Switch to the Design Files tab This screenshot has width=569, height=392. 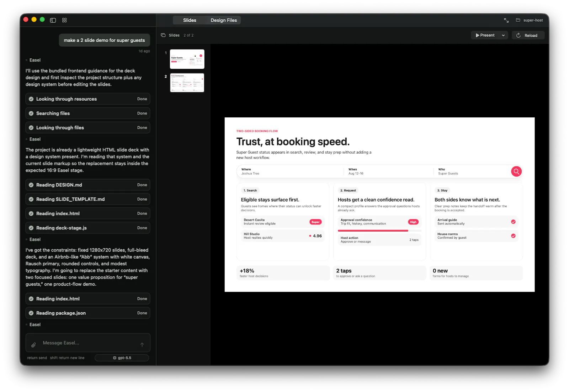(x=224, y=20)
